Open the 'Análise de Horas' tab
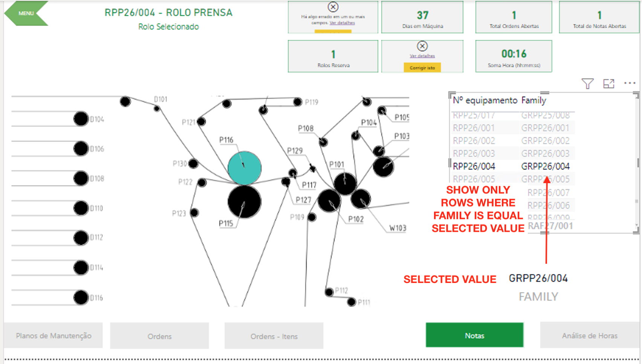642x364 pixels. point(590,335)
